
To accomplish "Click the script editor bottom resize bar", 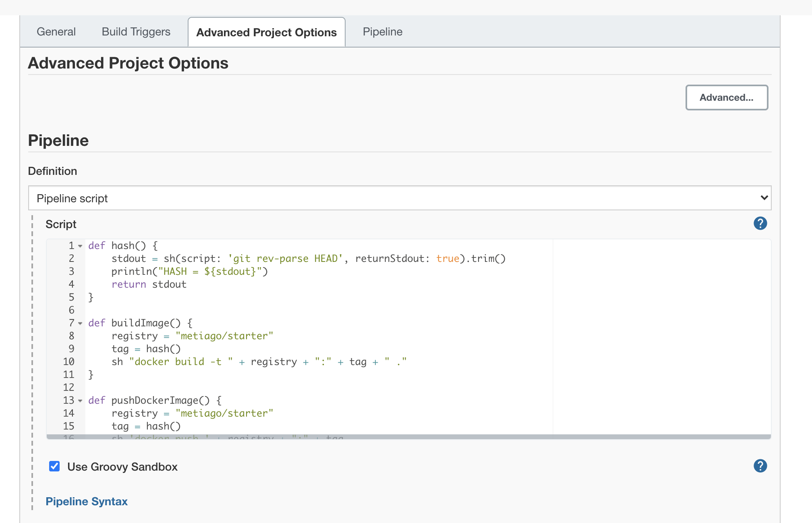I will click(408, 437).
